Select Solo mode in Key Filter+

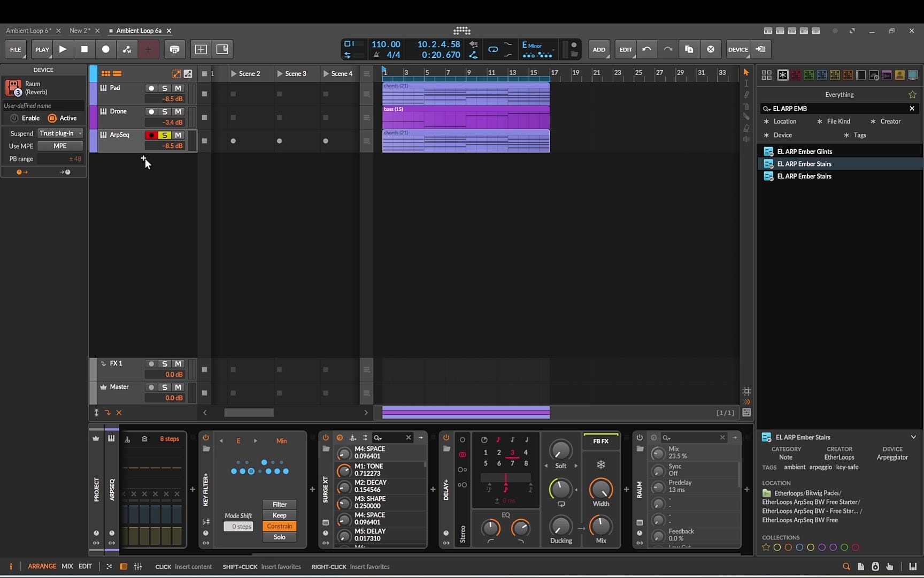[x=279, y=537]
